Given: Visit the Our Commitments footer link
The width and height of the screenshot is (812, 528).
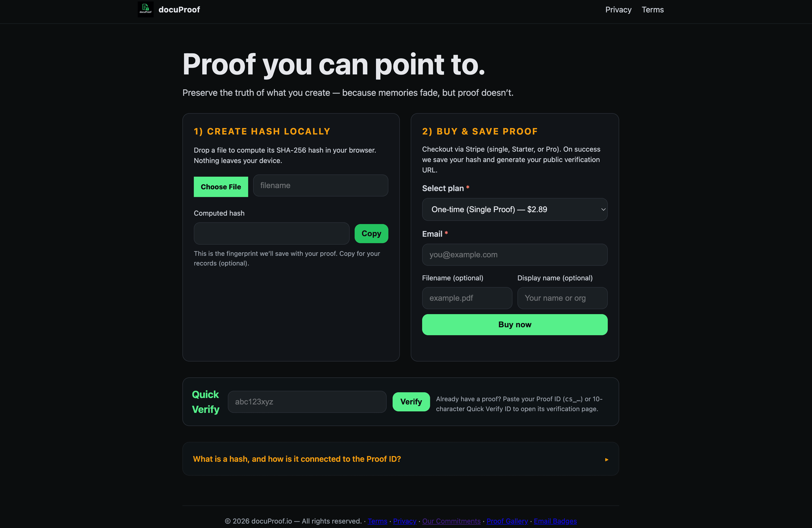Looking at the screenshot, I should (x=451, y=521).
